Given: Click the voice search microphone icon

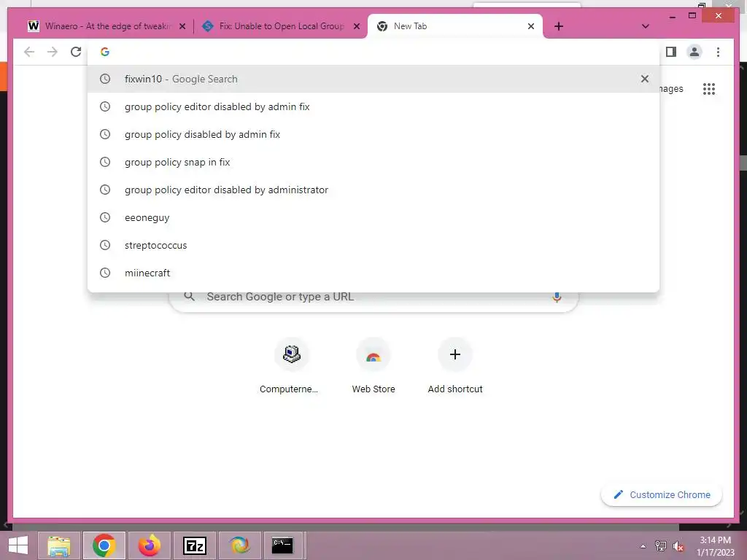Looking at the screenshot, I should click(557, 297).
